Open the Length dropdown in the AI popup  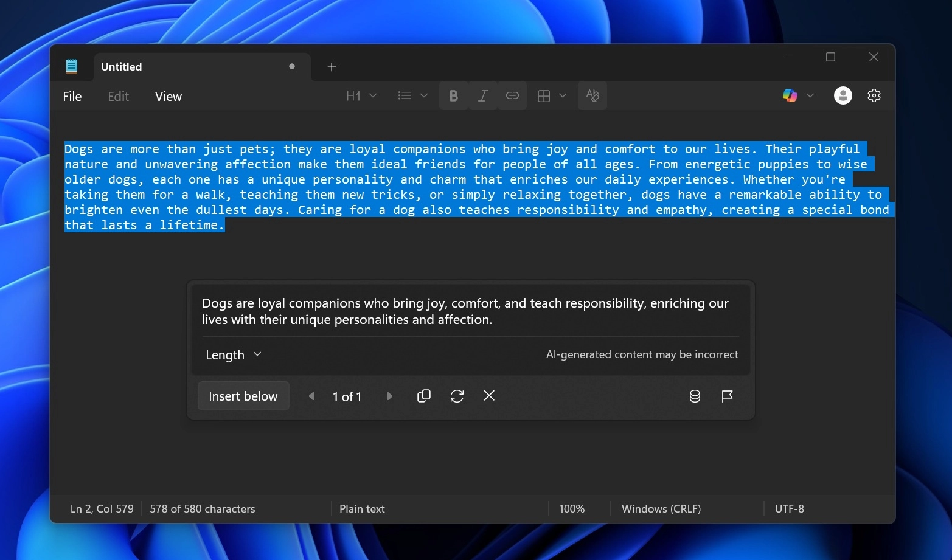click(x=232, y=354)
